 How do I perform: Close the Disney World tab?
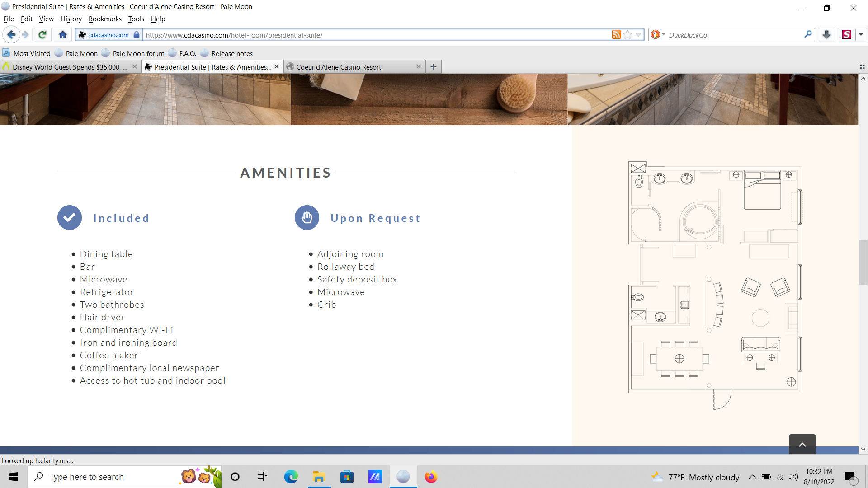point(135,66)
